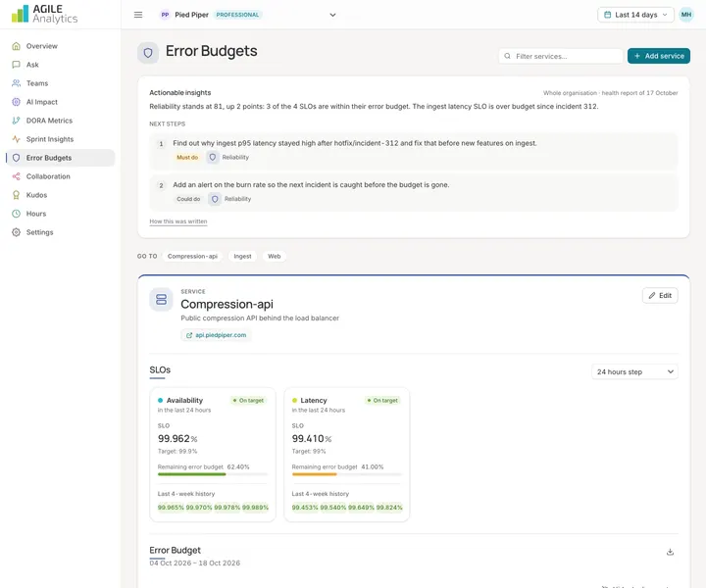Click the calendar icon in date range selector
Viewport: 706px width, 588px height.
pyautogui.click(x=607, y=15)
